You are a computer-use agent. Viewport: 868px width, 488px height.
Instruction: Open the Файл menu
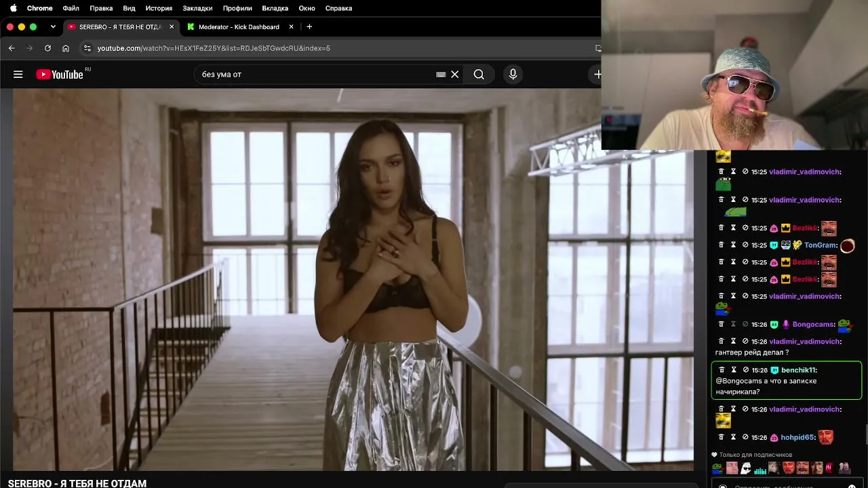point(71,8)
